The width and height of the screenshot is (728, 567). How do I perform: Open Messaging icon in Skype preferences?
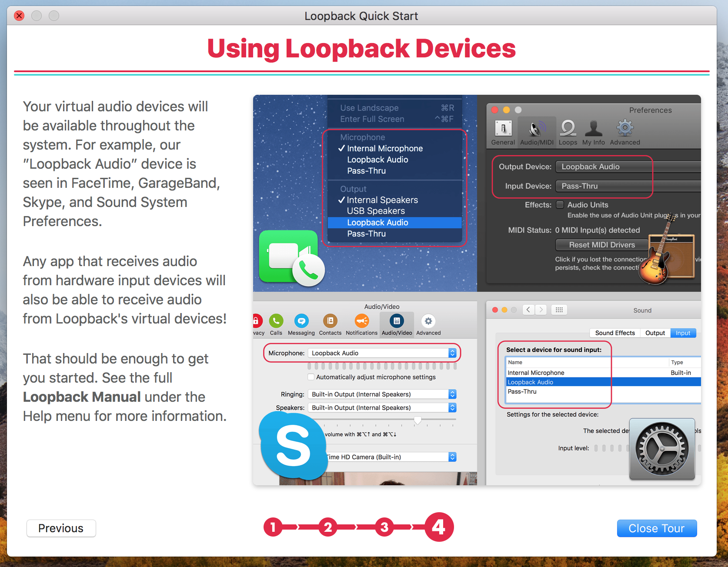coord(301,325)
